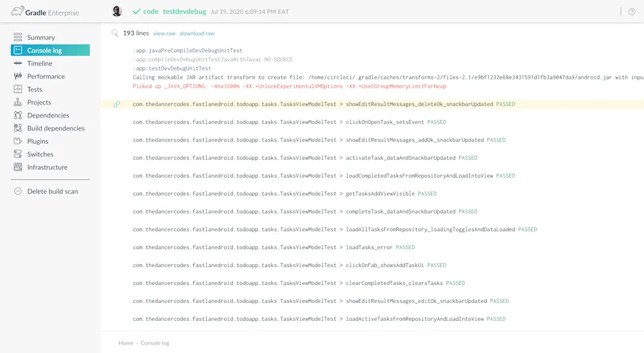Click the download raw link
Screen dimensions: 644x353
(197, 33)
